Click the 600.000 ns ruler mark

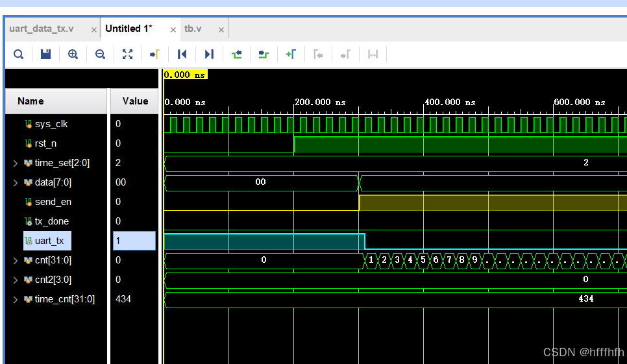click(x=580, y=103)
